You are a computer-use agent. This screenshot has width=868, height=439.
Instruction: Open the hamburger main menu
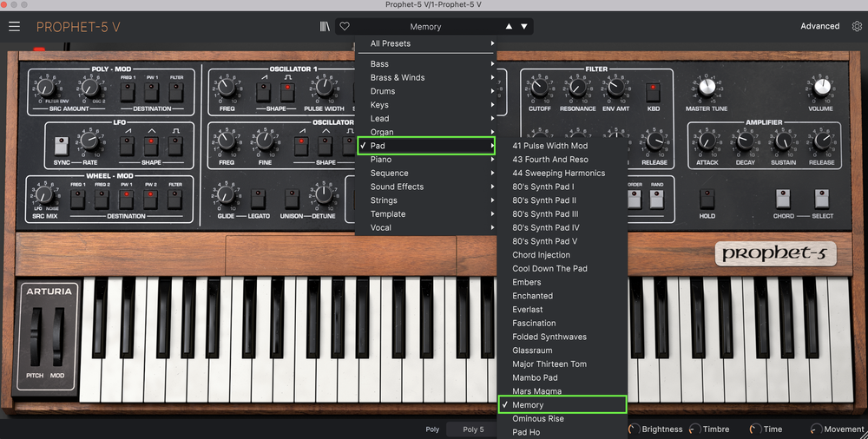click(15, 26)
